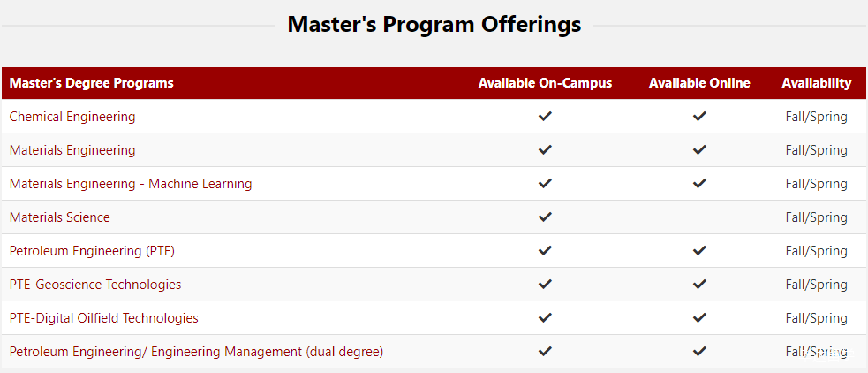The height and width of the screenshot is (373, 868).
Task: Click online checkmark for Chemical Engineering
Action: point(699,116)
